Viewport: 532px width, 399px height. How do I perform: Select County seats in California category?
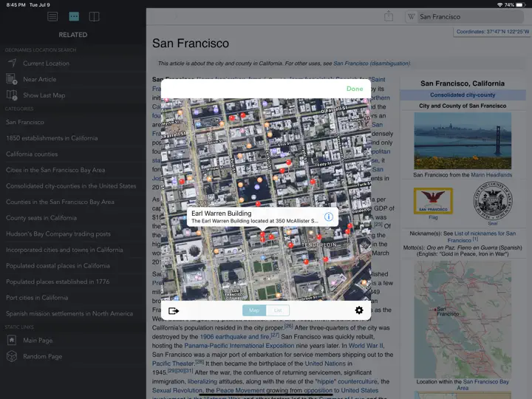point(73,218)
